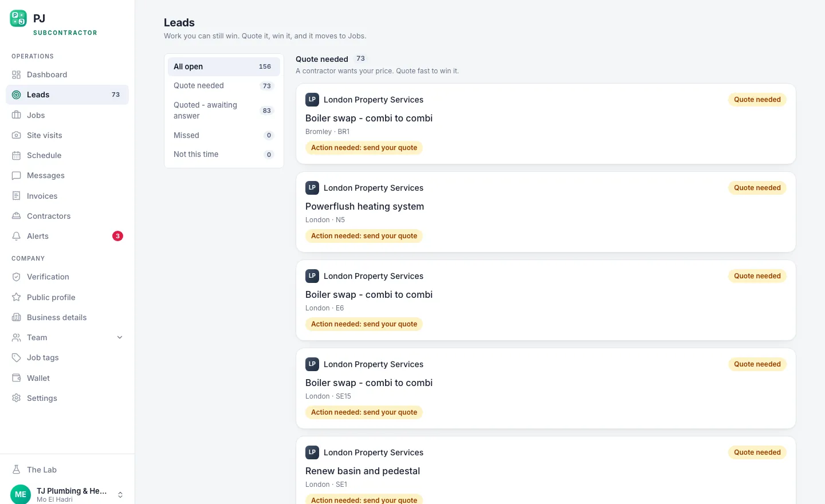
Task: Open the Bromley BR1 boiler swap lead
Action: [545, 124]
